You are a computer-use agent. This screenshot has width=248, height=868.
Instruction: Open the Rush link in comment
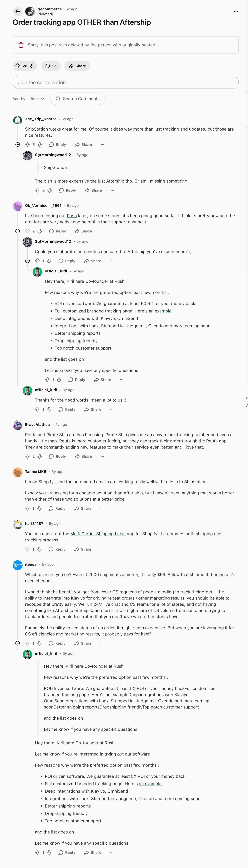(x=72, y=216)
